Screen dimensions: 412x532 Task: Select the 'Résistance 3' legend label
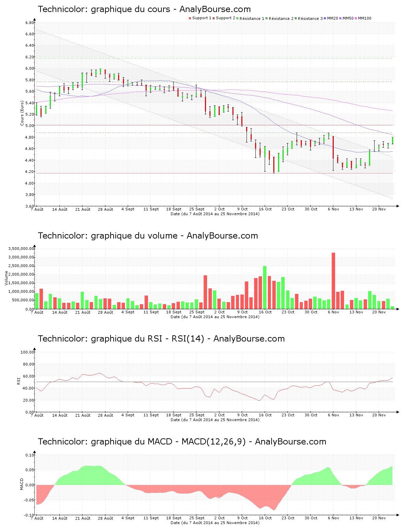pos(310,18)
